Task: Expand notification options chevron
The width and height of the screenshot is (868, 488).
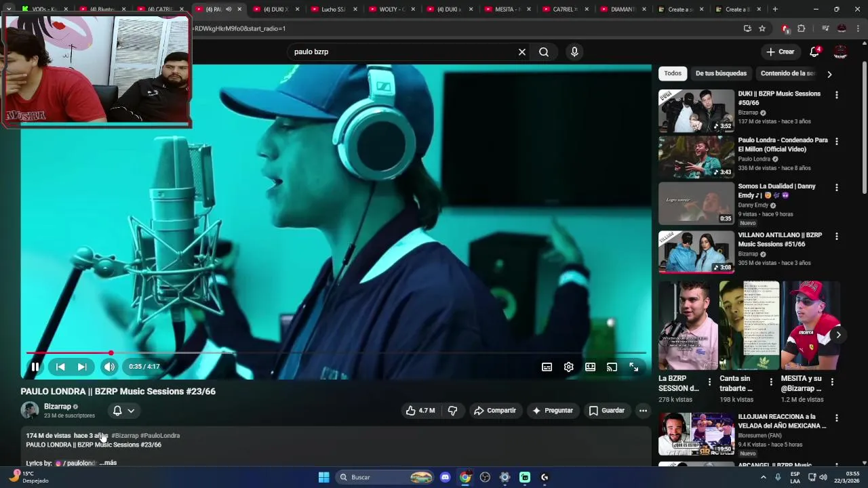Action: tap(131, 411)
